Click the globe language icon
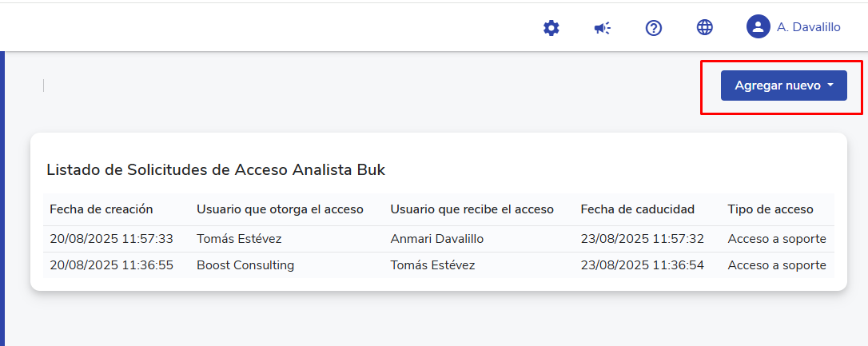 704,28
